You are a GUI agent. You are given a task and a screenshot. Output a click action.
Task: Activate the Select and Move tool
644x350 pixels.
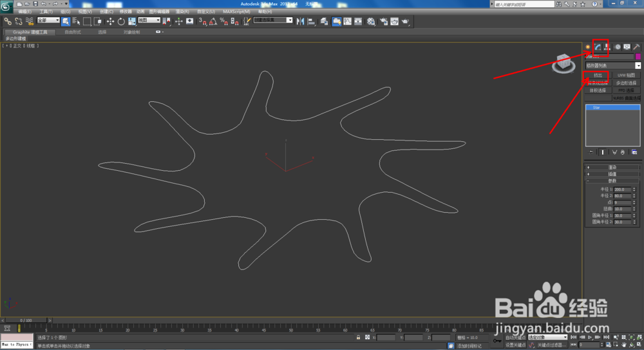(111, 21)
